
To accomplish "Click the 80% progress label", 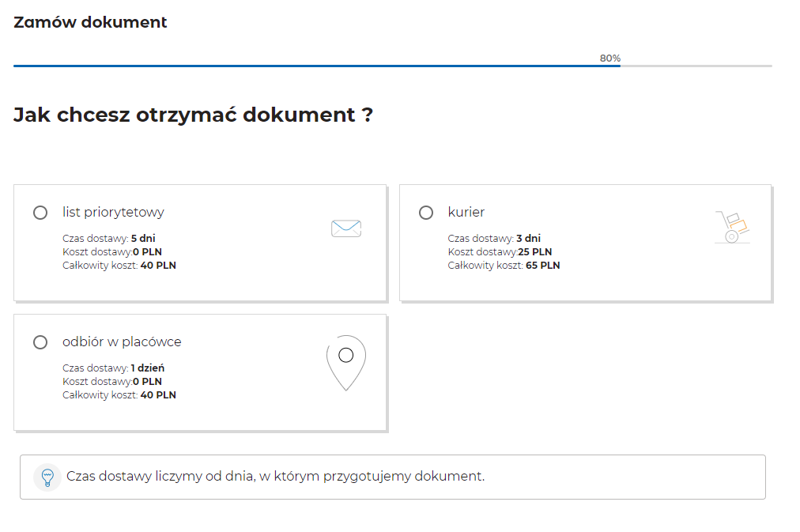I will point(609,58).
